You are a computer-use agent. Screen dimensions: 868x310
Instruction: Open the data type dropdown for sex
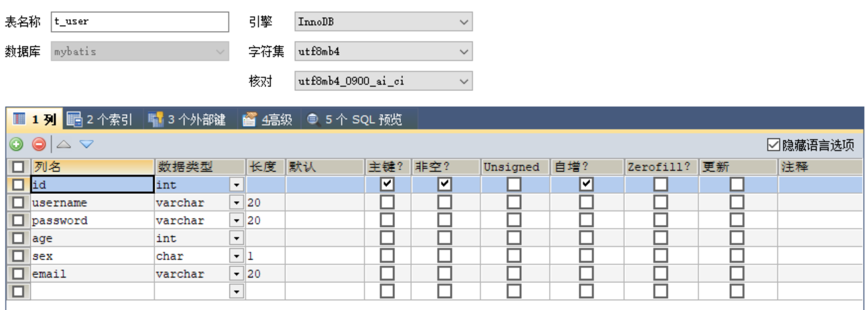(x=236, y=256)
